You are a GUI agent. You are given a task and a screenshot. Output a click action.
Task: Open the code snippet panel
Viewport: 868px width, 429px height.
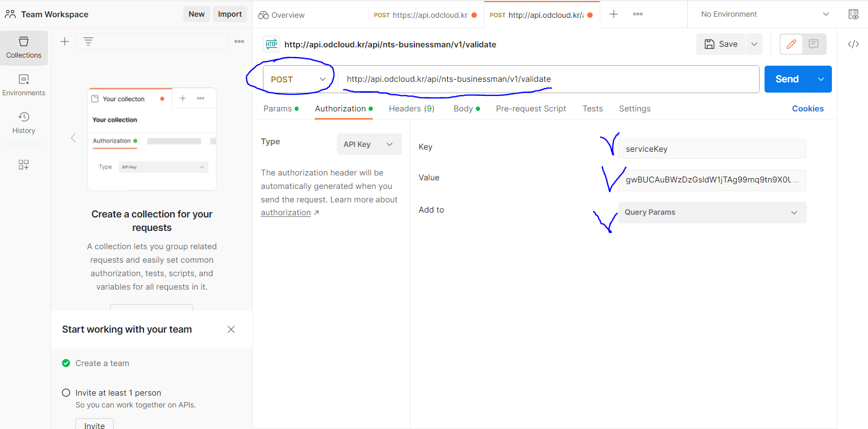[x=853, y=44]
